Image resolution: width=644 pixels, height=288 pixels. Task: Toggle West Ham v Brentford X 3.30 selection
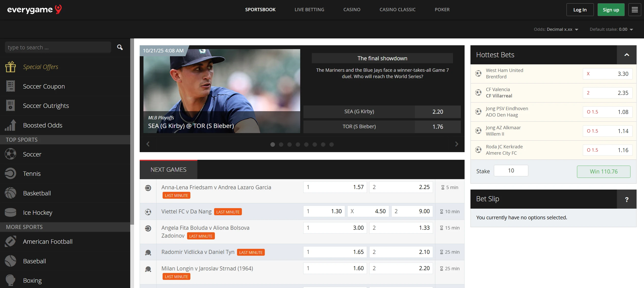coord(607,74)
